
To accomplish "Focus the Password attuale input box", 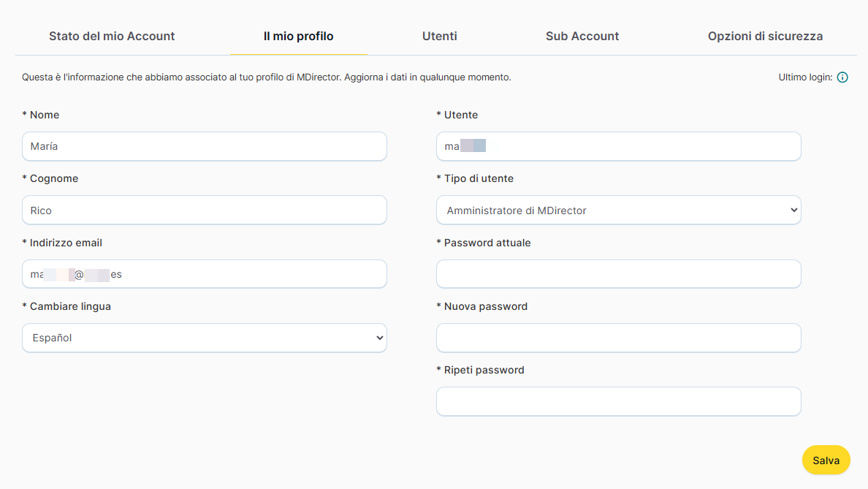I will pos(618,274).
